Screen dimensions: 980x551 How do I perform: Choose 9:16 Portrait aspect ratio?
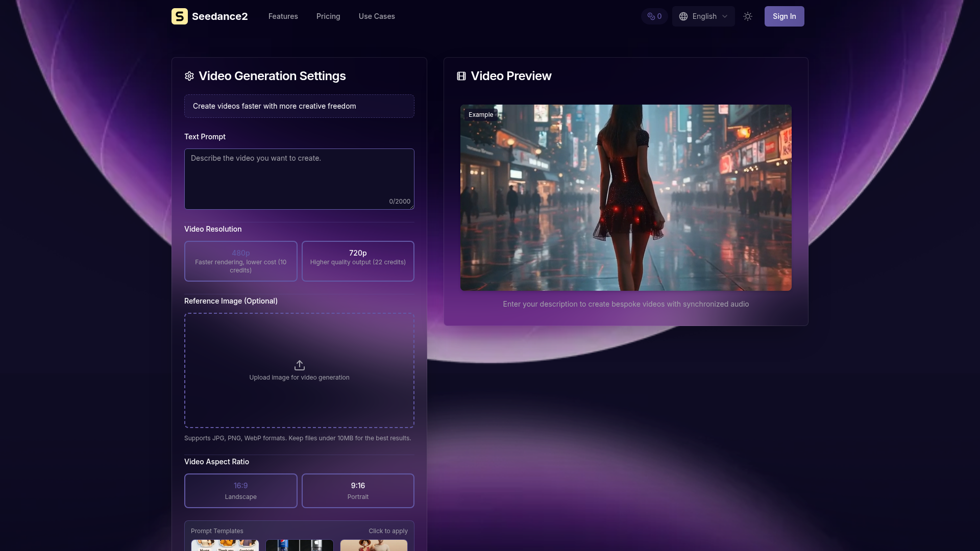pos(358,490)
